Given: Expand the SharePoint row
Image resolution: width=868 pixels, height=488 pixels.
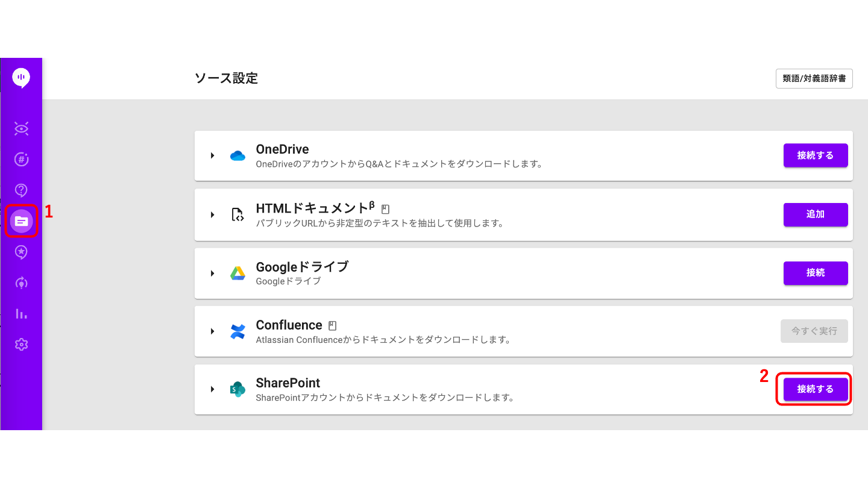Looking at the screenshot, I should 212,389.
